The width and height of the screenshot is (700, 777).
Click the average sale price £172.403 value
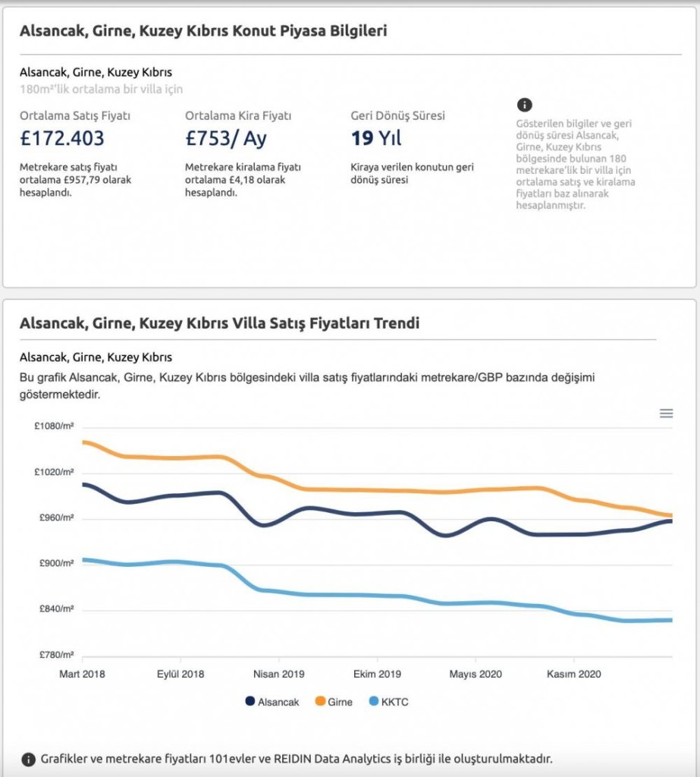62,138
